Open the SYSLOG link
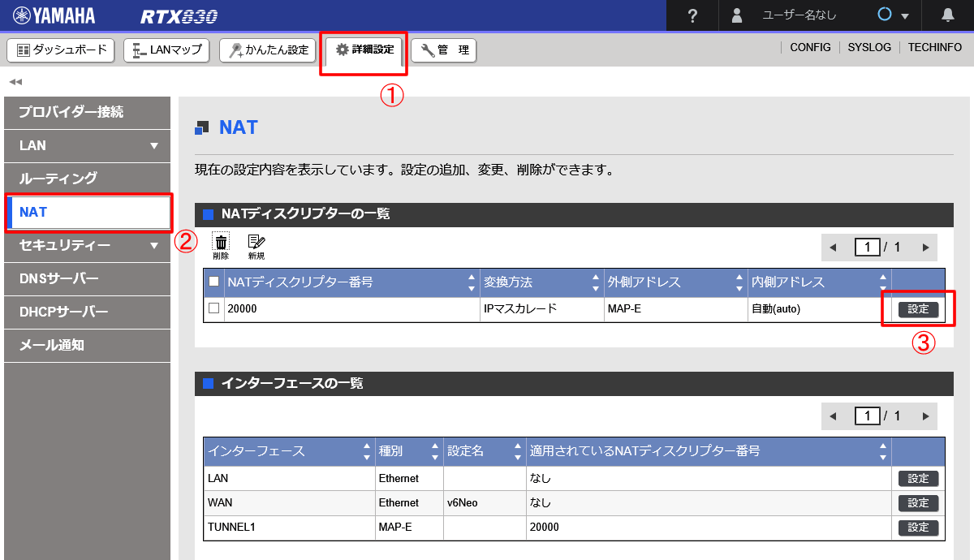The width and height of the screenshot is (974, 560). 869,47
